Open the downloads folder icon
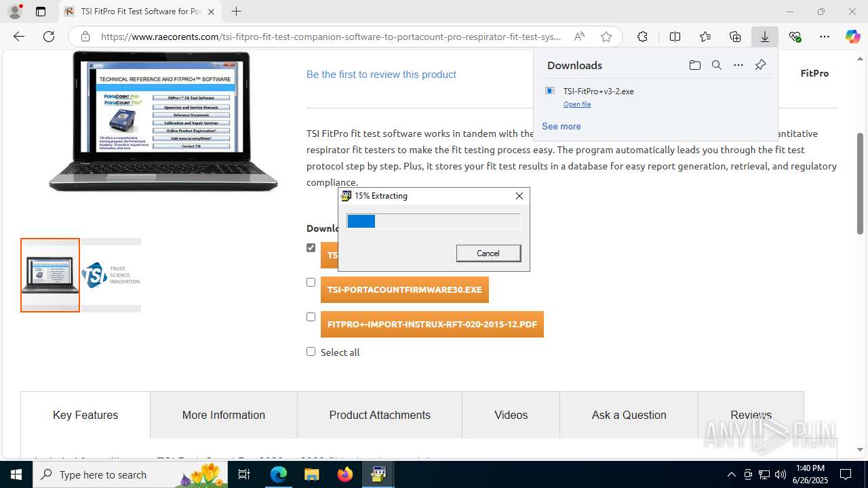The image size is (868, 488). pos(694,65)
